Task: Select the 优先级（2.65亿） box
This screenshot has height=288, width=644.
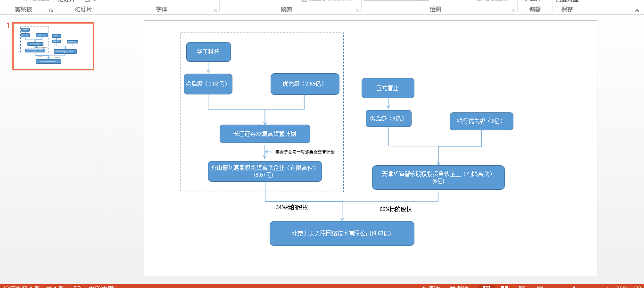Action: [x=305, y=84]
